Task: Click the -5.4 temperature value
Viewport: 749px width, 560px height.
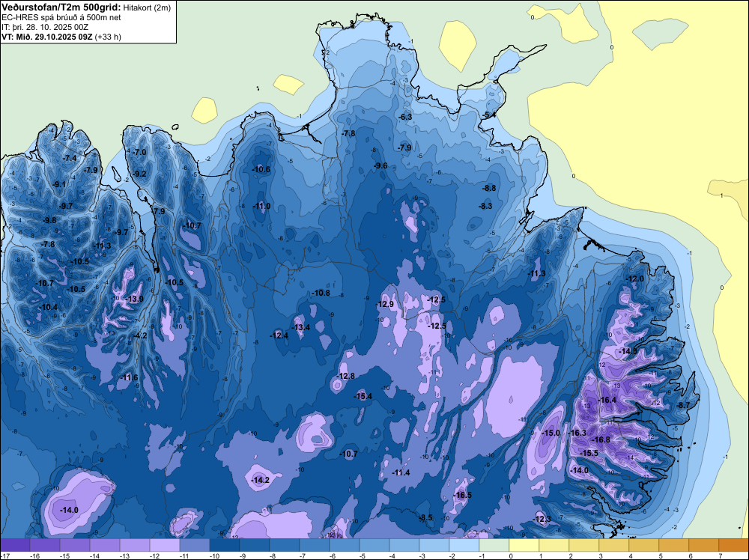Action: pyautogui.click(x=488, y=115)
